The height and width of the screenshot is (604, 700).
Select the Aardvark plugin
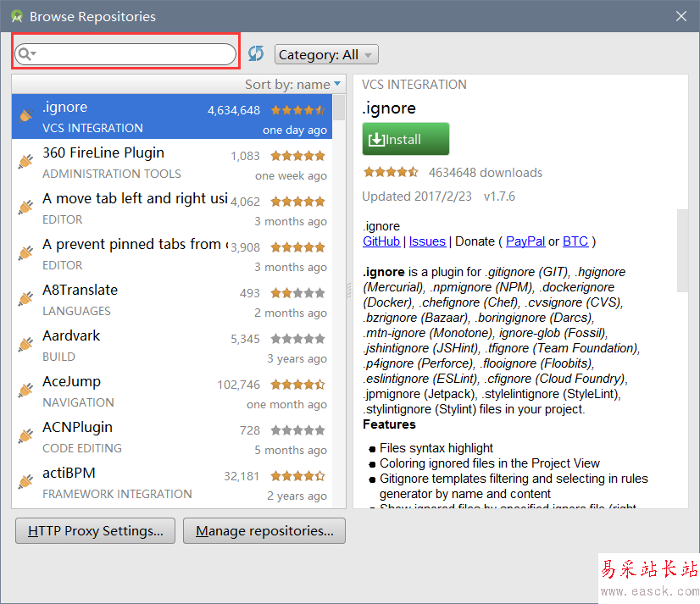[x=172, y=345]
